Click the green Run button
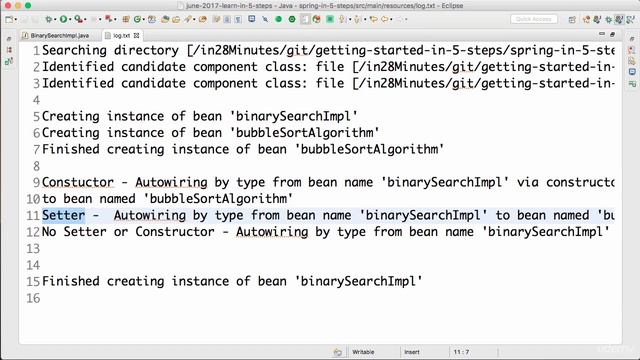 coord(63,19)
